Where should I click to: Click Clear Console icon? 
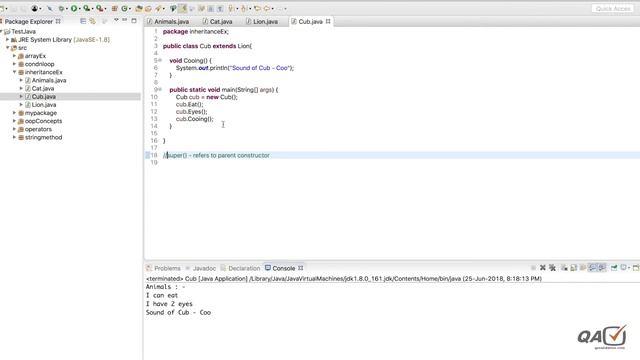click(564, 268)
